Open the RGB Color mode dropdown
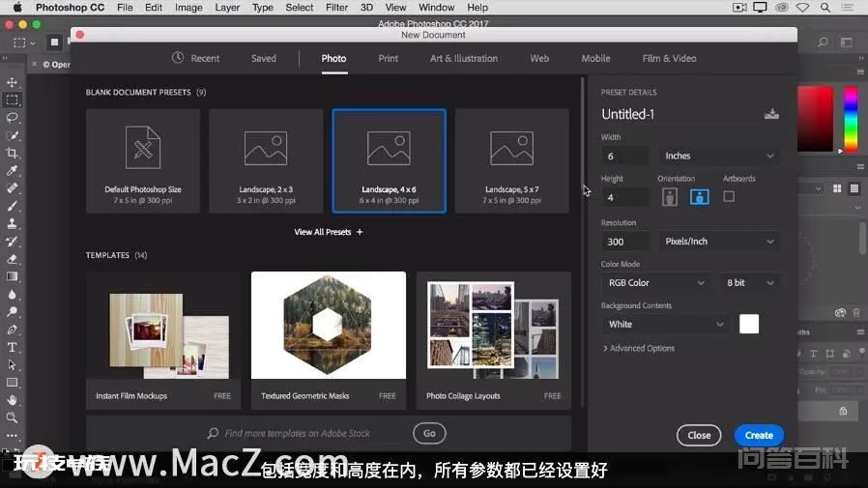 pos(656,283)
